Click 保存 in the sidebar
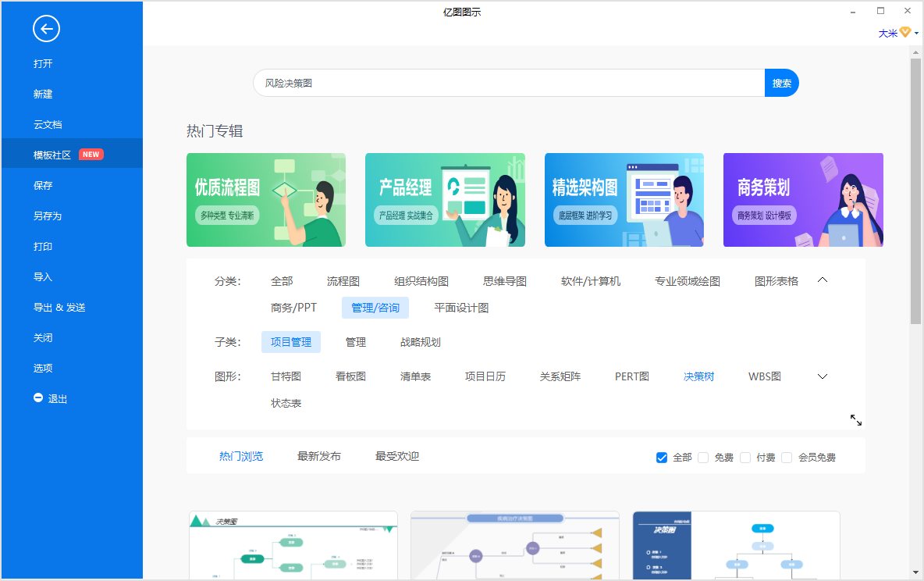 43,185
